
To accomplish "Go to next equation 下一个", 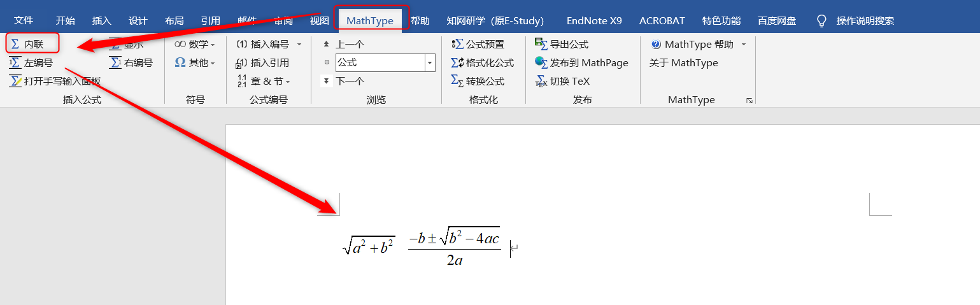I will coord(343,81).
